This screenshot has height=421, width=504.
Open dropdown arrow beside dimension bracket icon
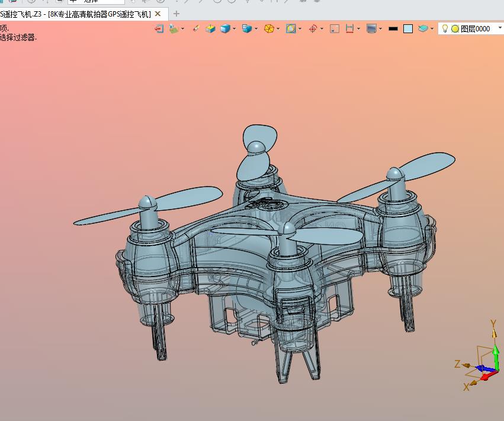358,29
